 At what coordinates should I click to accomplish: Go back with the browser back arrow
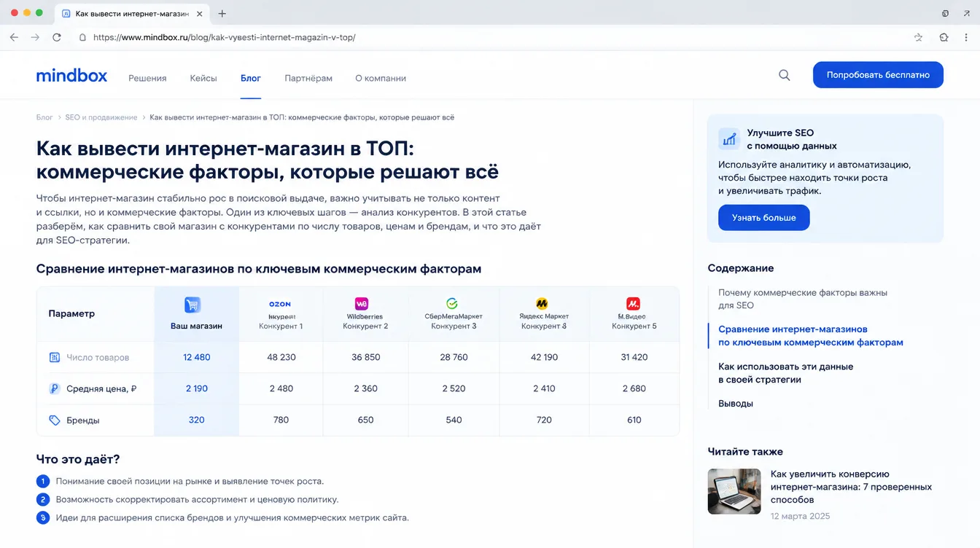[x=14, y=37]
